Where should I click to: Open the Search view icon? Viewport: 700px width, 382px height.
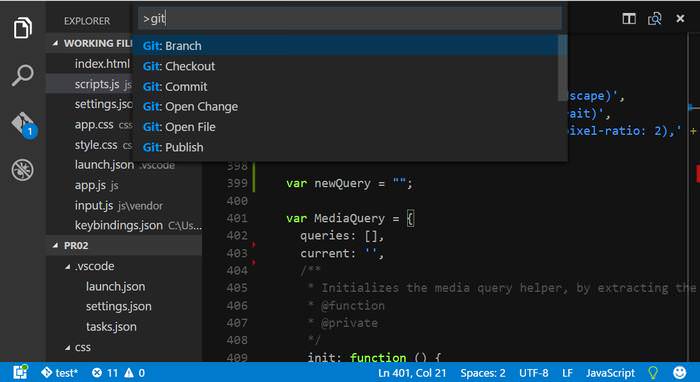[22, 75]
